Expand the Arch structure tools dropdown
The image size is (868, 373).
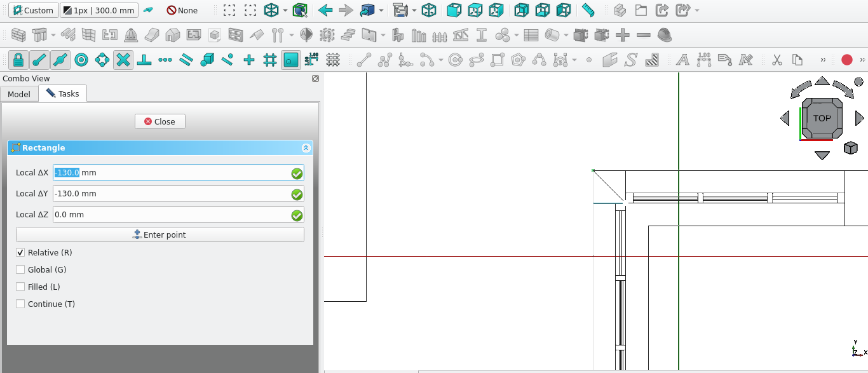[53, 35]
